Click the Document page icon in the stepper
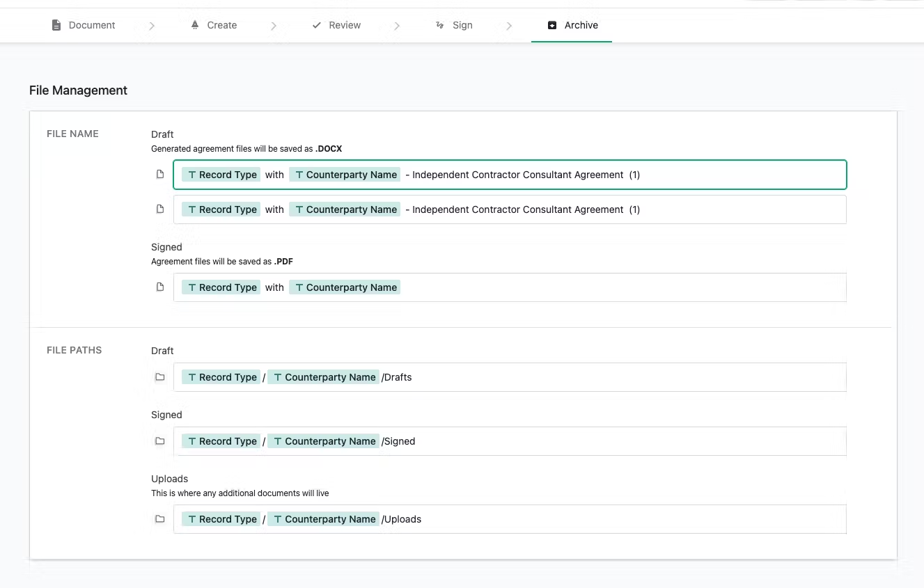The width and height of the screenshot is (924, 588). [x=55, y=24]
